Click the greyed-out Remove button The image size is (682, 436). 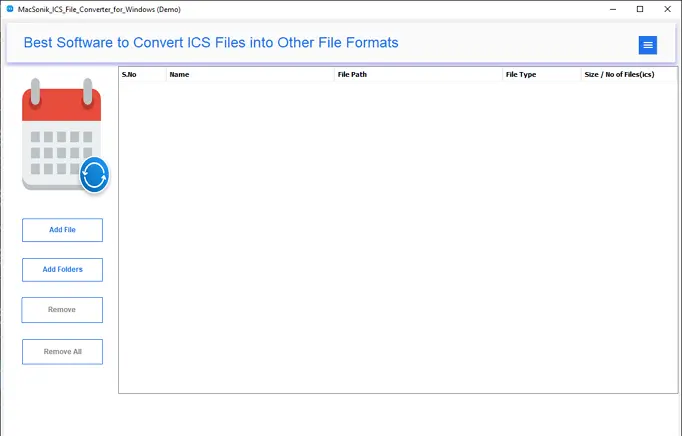62,310
